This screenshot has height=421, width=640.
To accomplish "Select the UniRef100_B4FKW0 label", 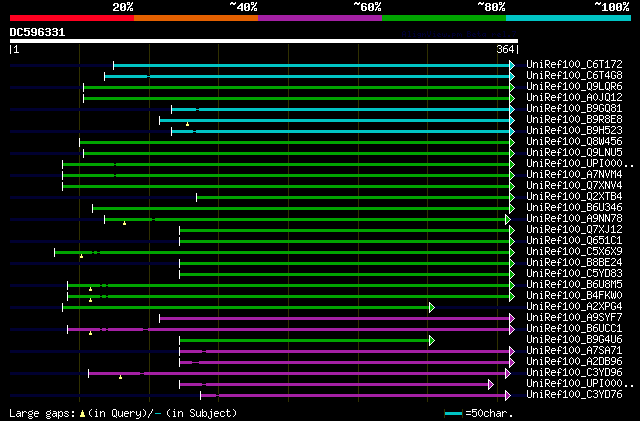I will 574,296.
